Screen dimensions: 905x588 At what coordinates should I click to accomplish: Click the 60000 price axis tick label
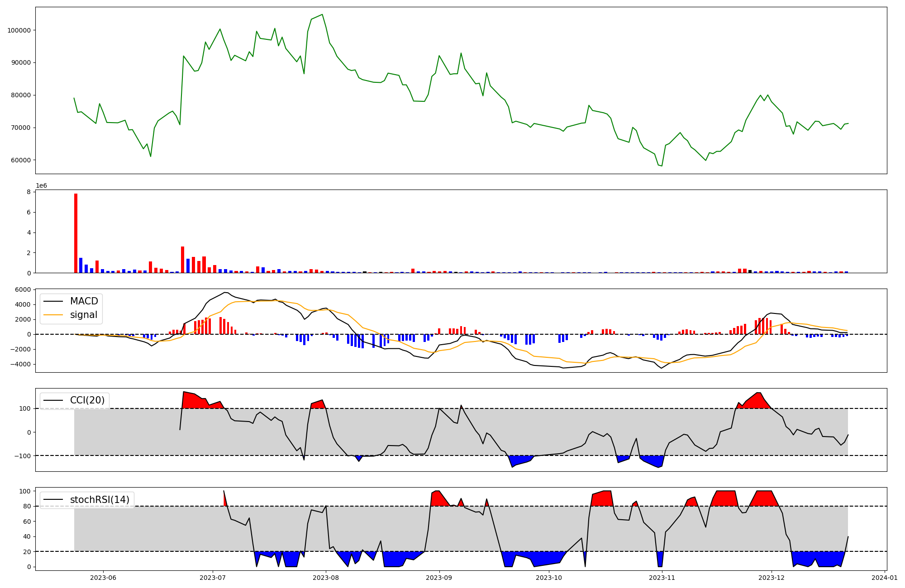point(21,160)
